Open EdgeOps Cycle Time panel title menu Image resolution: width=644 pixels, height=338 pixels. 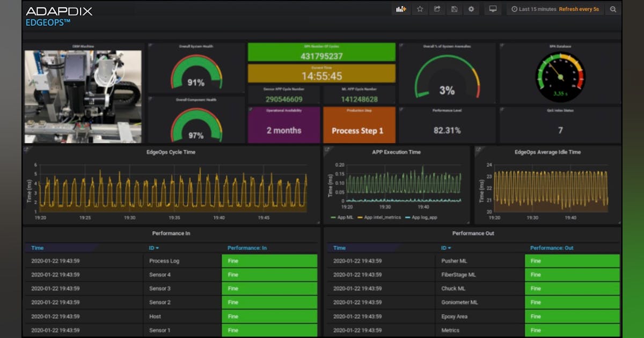click(x=171, y=152)
